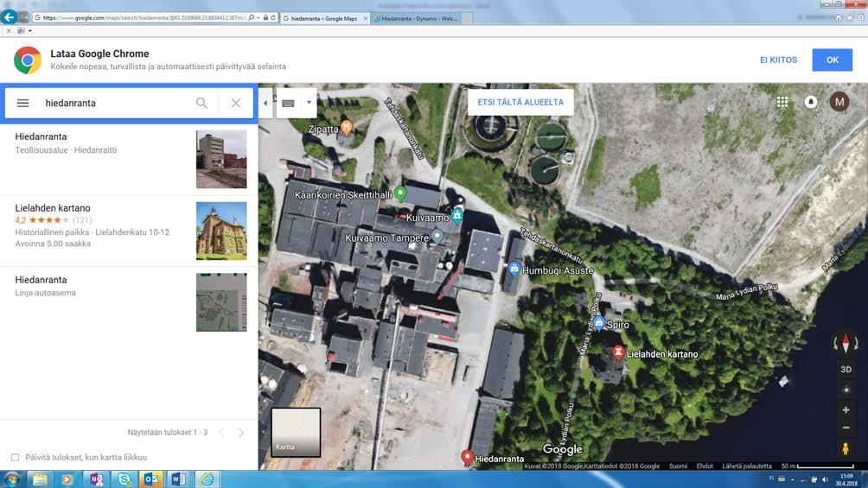Click the Ehdot footer link
The image size is (868, 488).
(x=705, y=466)
